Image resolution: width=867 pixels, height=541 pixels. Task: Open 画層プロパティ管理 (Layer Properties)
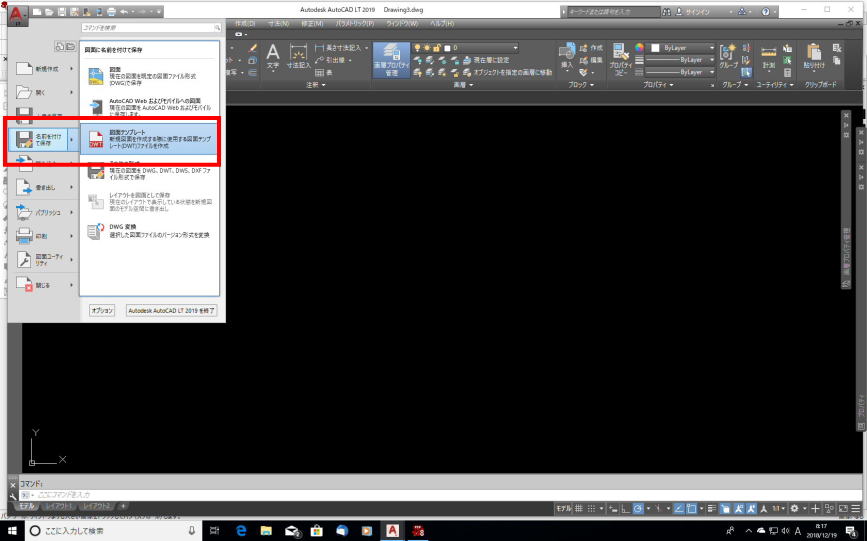(391, 60)
